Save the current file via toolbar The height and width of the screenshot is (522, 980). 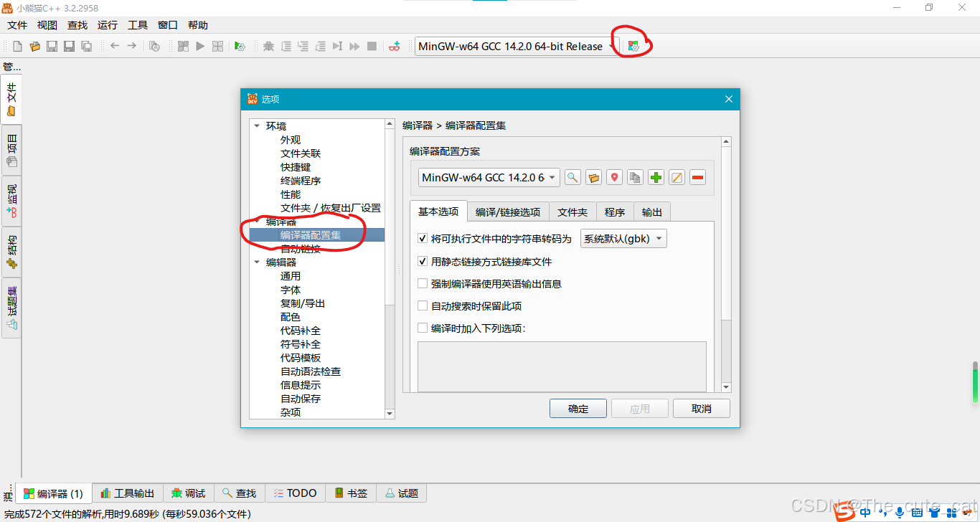52,46
